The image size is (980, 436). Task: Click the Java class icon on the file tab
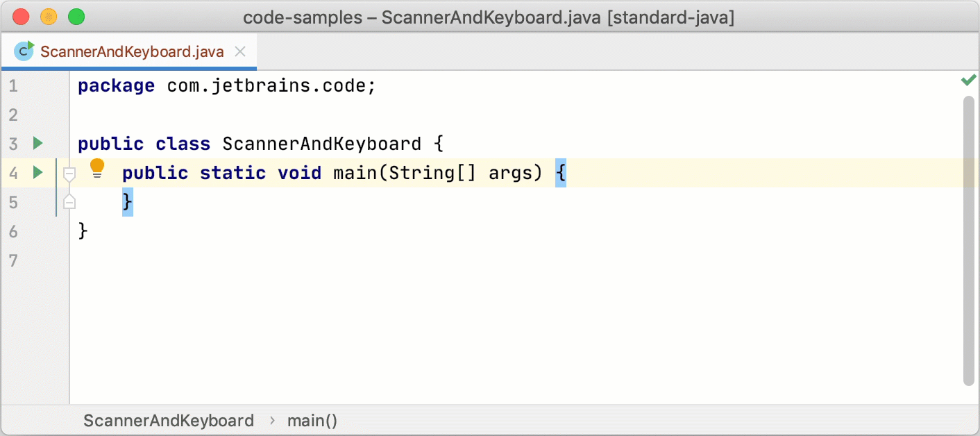coord(24,51)
